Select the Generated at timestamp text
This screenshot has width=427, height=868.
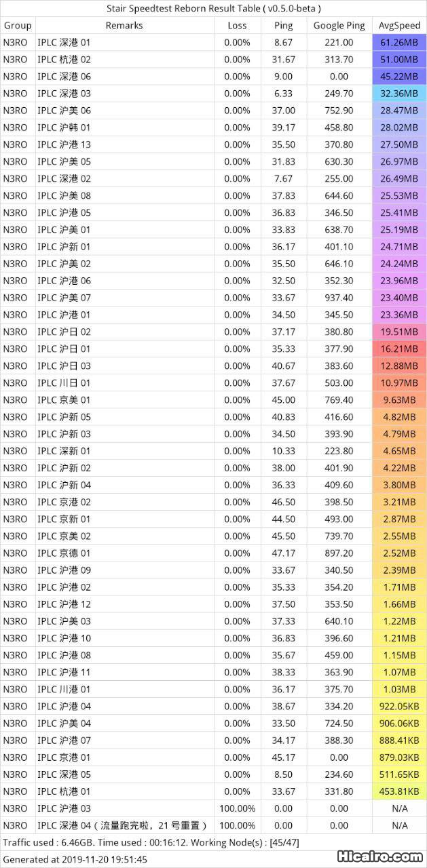pos(75,859)
